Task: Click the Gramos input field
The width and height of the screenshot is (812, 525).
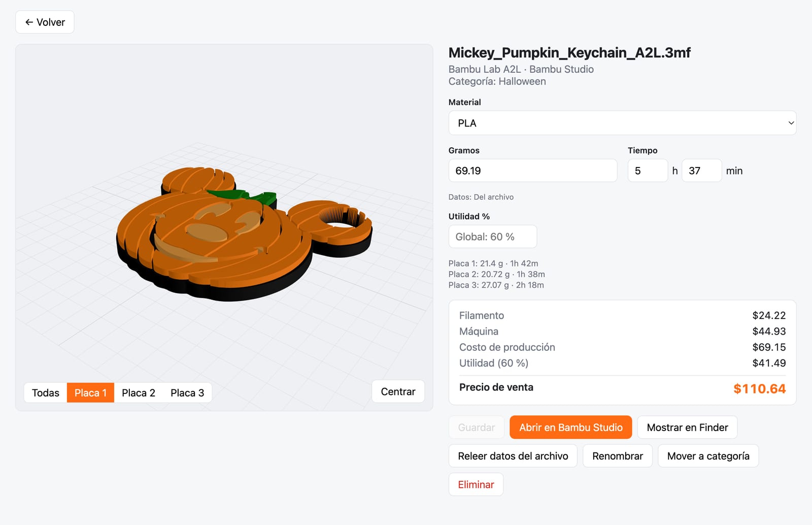Action: [x=533, y=171]
